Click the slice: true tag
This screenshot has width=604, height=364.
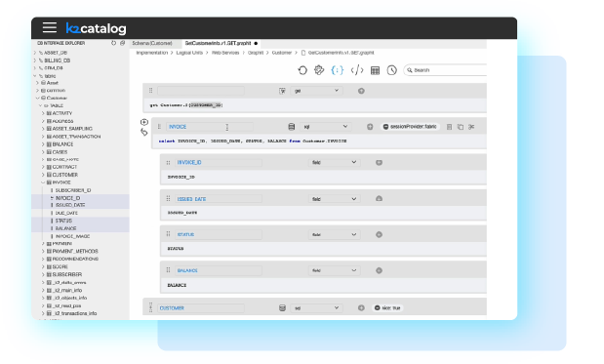388,307
